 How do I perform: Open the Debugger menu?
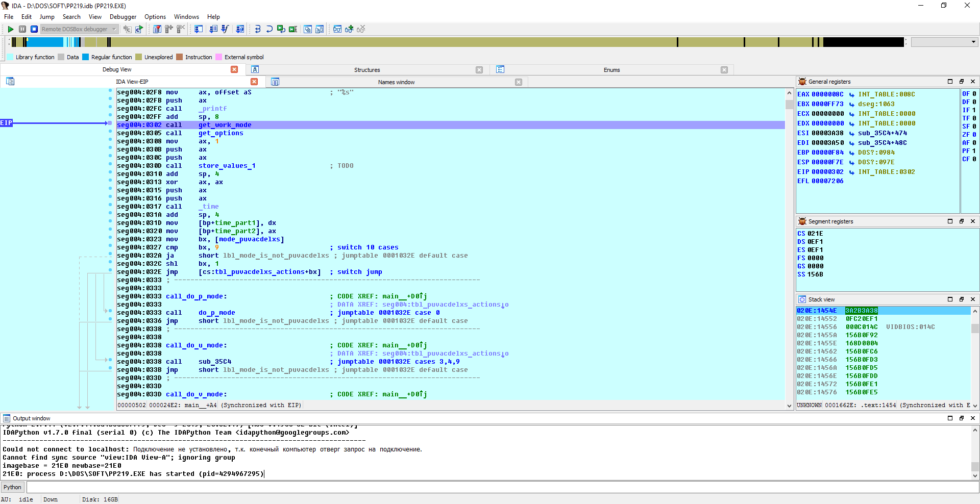(123, 17)
